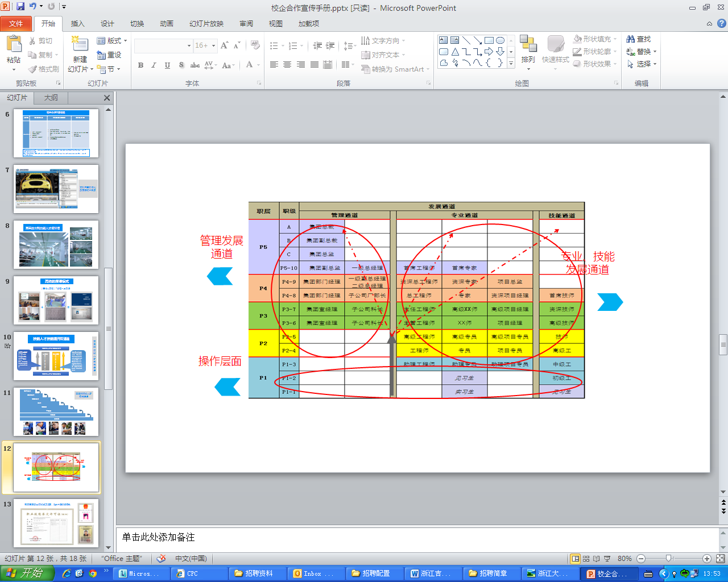Screen dimensions: 728x582
Task: Select slide 9 thumbnail in the slide panel
Action: coord(56,300)
